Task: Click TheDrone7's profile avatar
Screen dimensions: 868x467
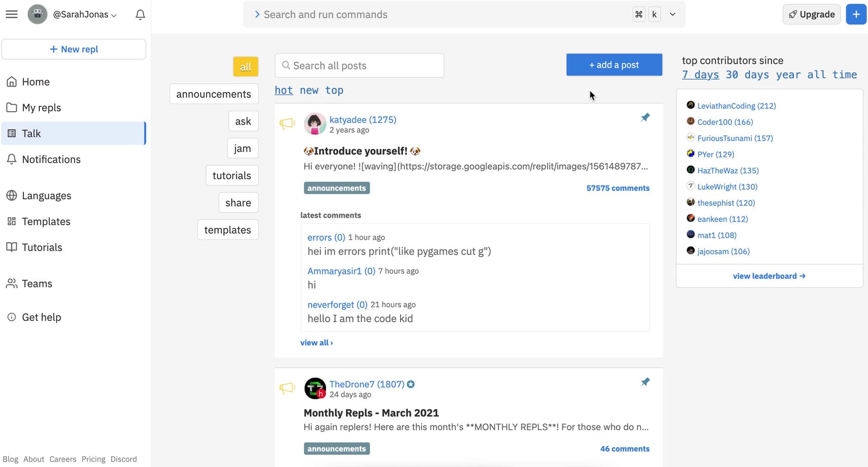Action: pyautogui.click(x=315, y=388)
